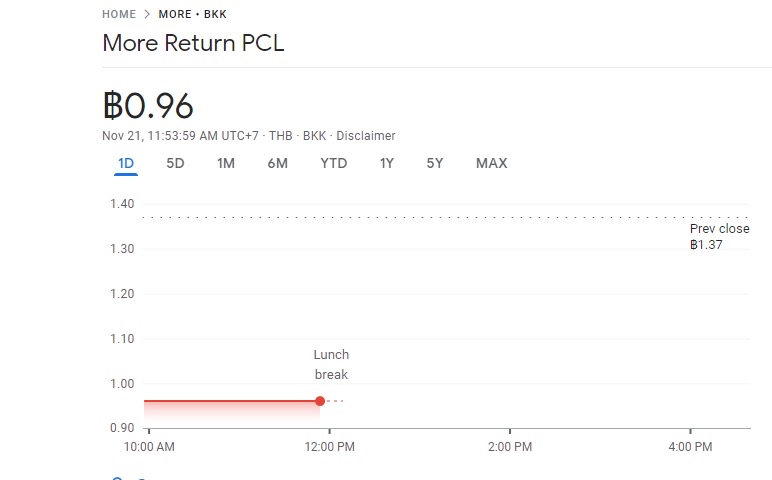Open the 5Y chart tab
772x480 pixels.
pyautogui.click(x=434, y=163)
